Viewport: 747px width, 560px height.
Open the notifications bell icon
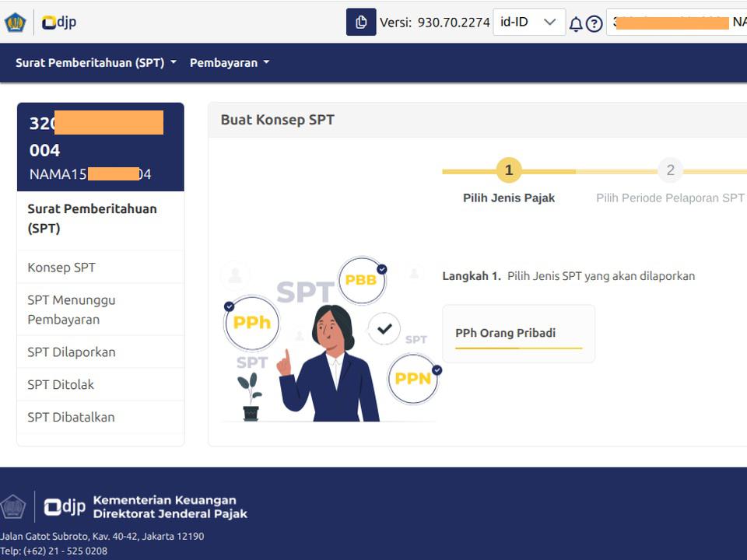coord(576,23)
